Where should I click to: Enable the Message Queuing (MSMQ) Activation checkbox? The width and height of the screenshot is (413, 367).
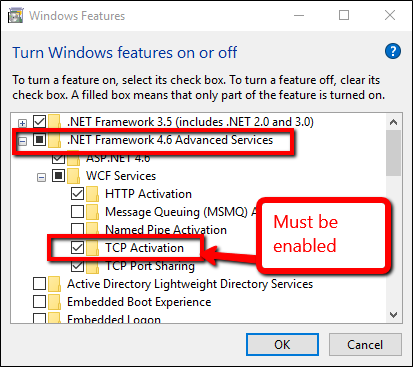(x=77, y=211)
